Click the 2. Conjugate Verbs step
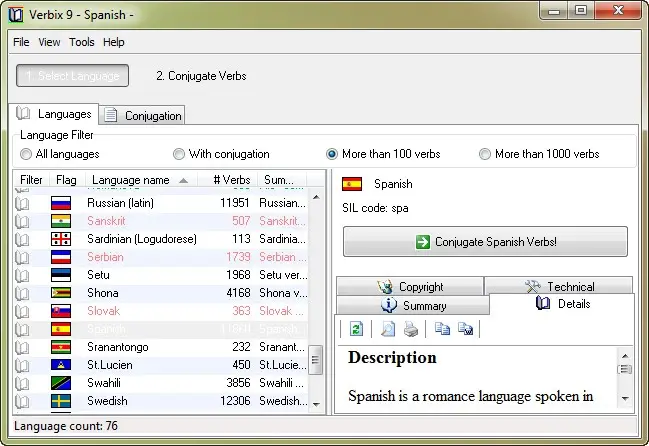Viewport: 649px width, 446px height. click(201, 76)
